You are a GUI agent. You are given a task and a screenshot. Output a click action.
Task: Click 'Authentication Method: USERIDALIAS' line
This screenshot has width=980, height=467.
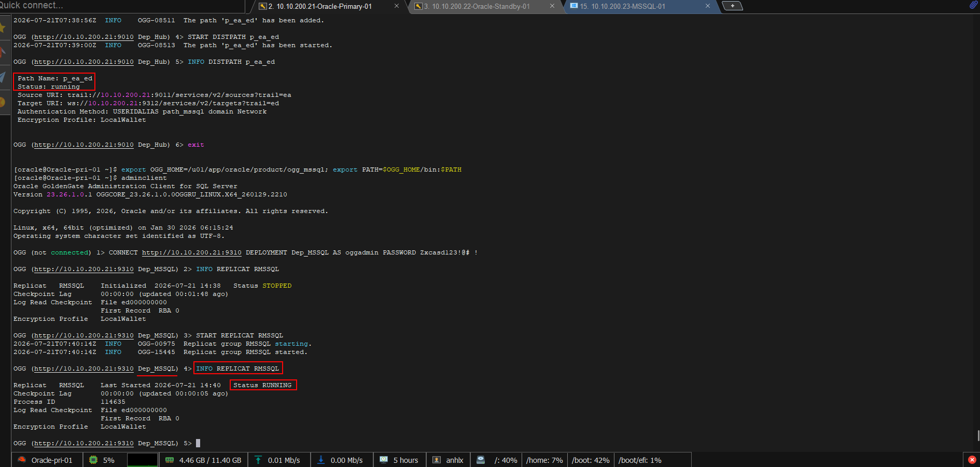point(142,111)
